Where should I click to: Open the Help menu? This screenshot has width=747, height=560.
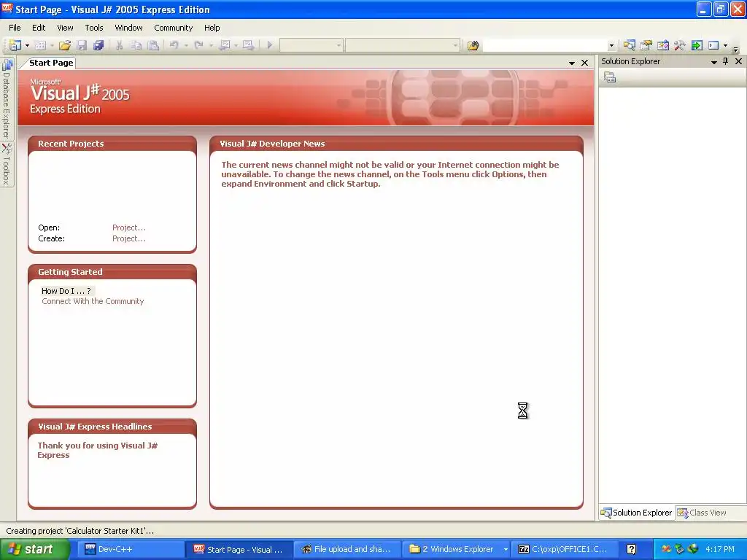click(212, 28)
